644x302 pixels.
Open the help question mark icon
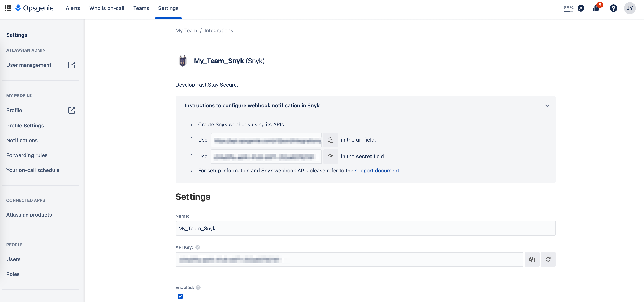click(x=613, y=8)
